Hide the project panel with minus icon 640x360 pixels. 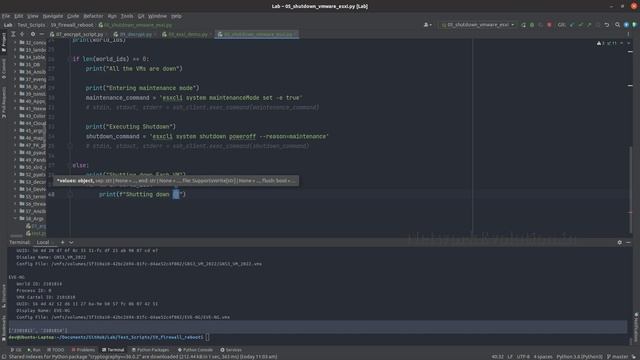[x=42, y=34]
